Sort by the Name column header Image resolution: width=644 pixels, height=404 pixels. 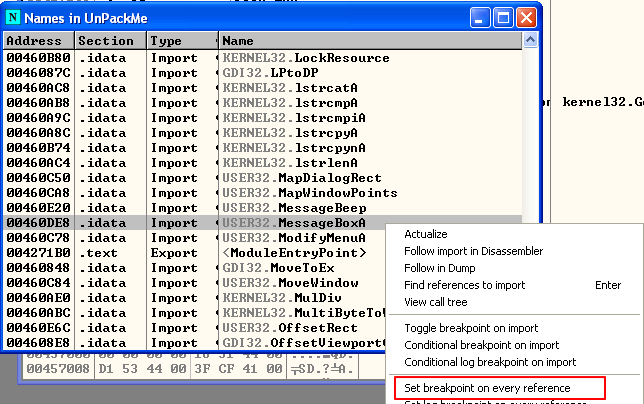pyautogui.click(x=370, y=41)
